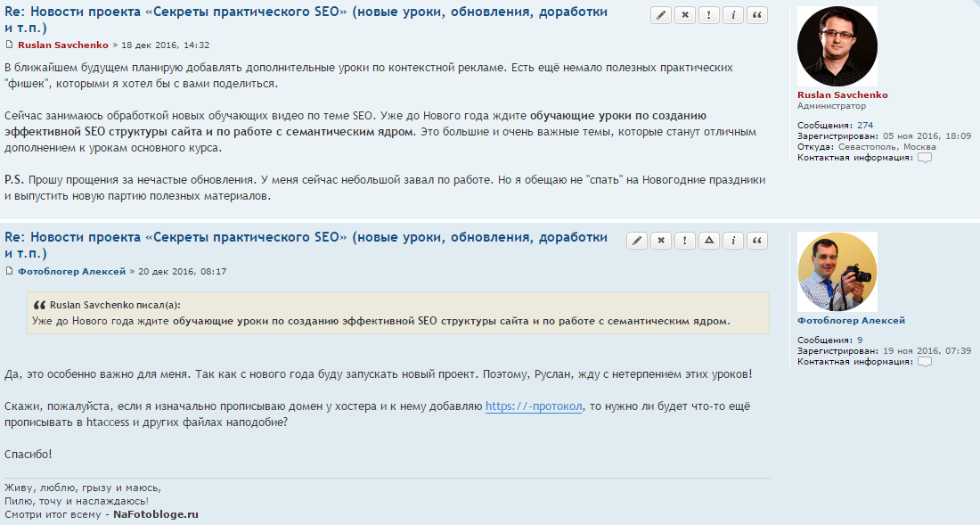Click 'P.S.' paragraph start in first post
980x525 pixels.
(13, 180)
